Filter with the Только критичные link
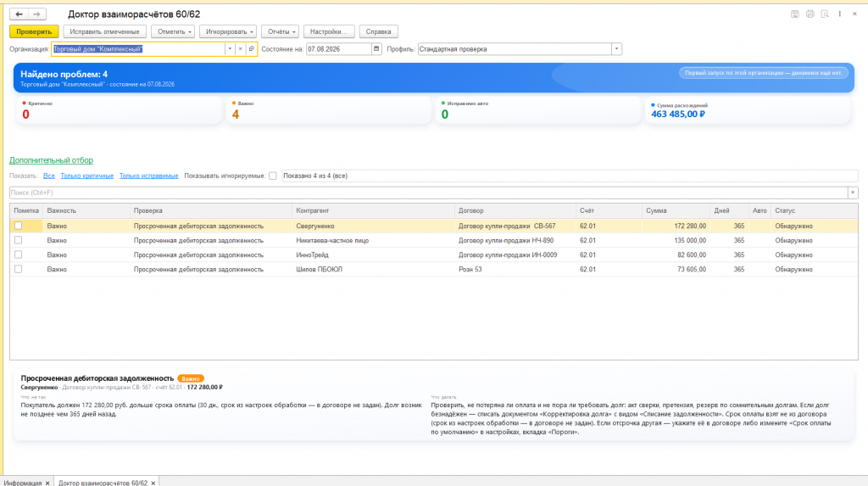The width and height of the screenshot is (868, 486). [87, 176]
